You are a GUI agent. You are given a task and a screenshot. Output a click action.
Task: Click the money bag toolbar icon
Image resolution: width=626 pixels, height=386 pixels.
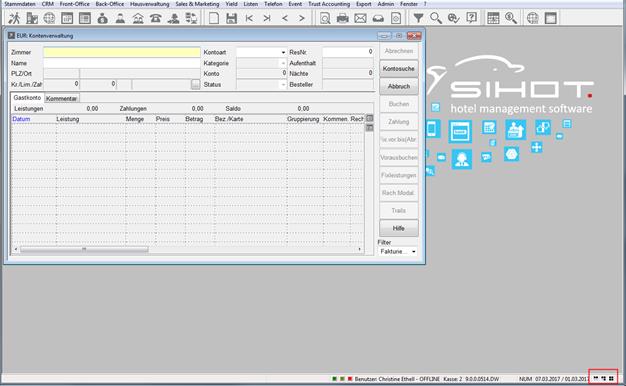pos(103,18)
